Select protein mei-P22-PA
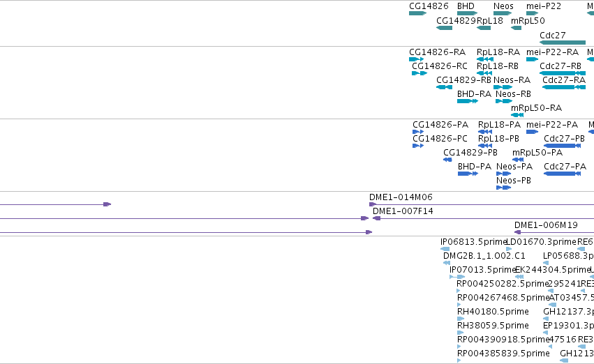This screenshot has height=364, width=594. pos(532,132)
